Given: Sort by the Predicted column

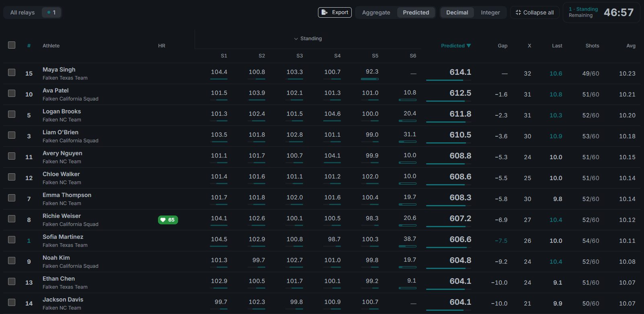Looking at the screenshot, I should click(x=456, y=45).
